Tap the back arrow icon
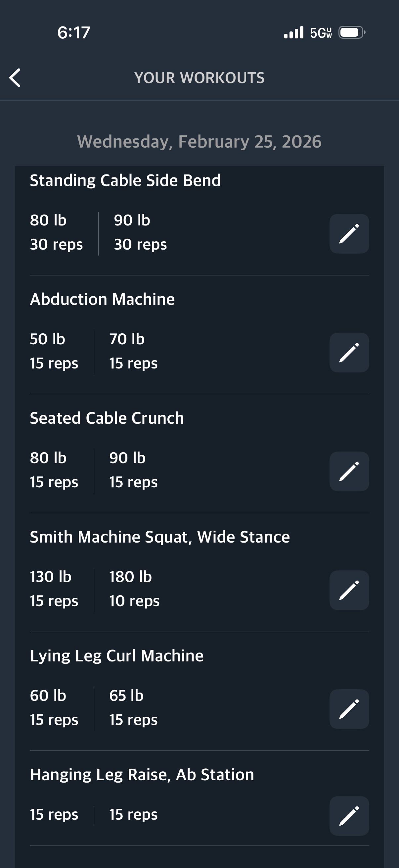The image size is (399, 868). click(x=15, y=78)
